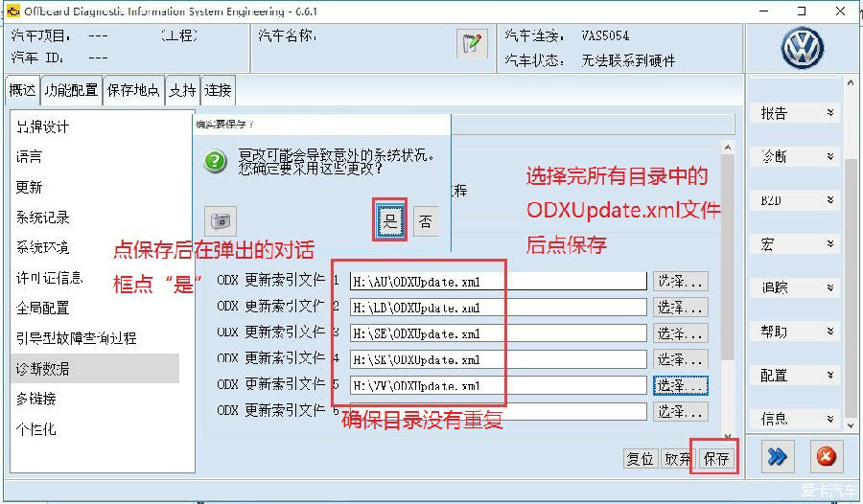Click the Volkswagen logo

point(803,49)
